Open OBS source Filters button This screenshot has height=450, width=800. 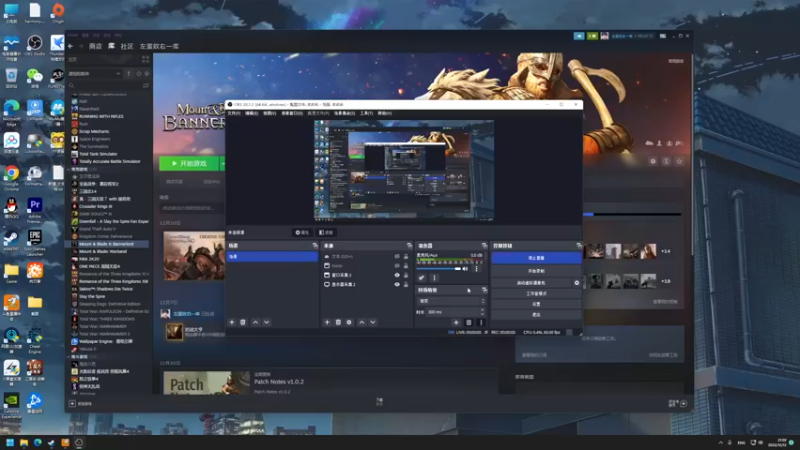pos(326,233)
